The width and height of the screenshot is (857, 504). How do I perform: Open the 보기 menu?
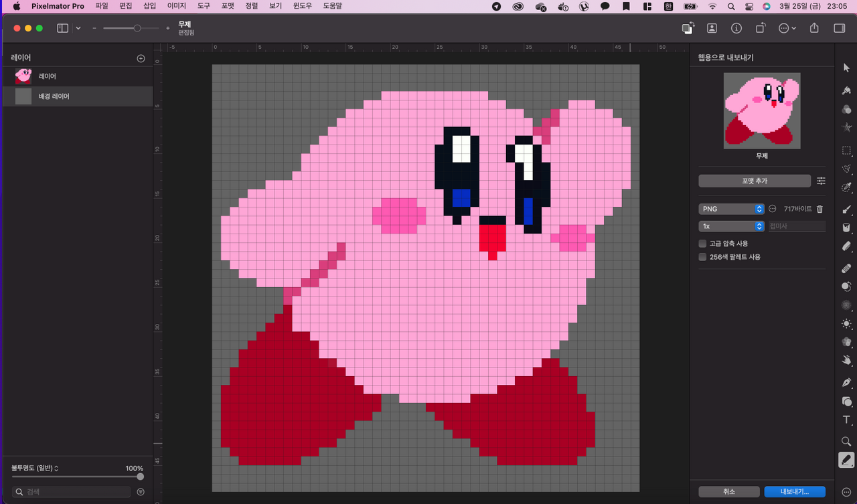point(275,6)
